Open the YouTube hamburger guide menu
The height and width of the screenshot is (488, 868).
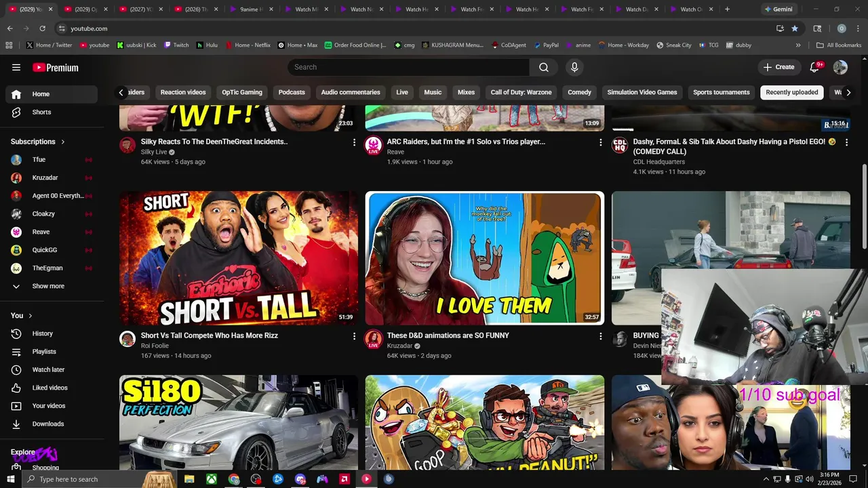click(16, 67)
